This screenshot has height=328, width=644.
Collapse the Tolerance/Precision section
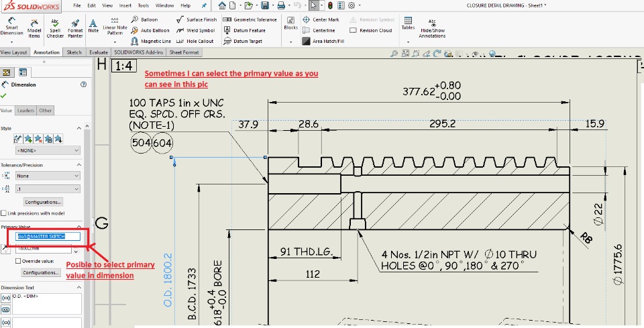point(79,164)
